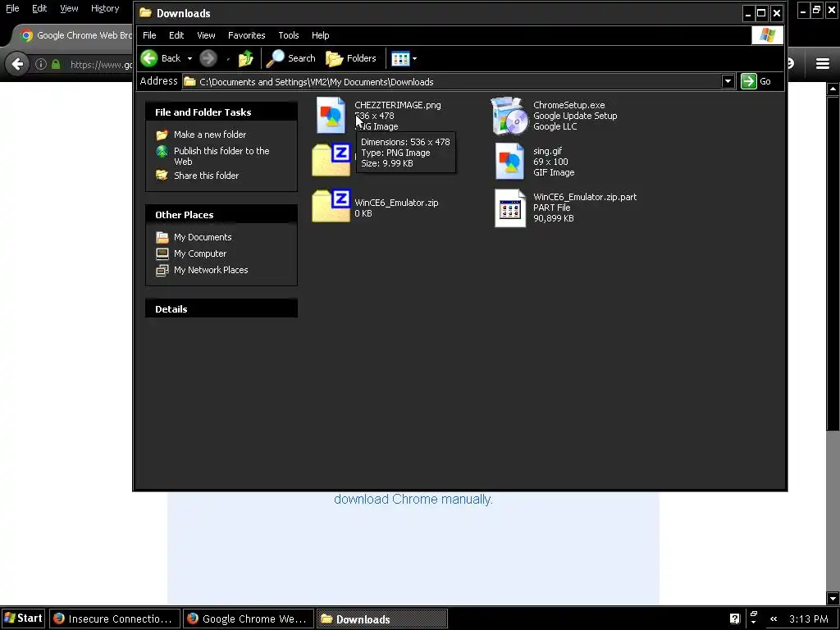This screenshot has width=840, height=630.
Task: Expand hidden tray icons with the chevron
Action: click(x=774, y=619)
